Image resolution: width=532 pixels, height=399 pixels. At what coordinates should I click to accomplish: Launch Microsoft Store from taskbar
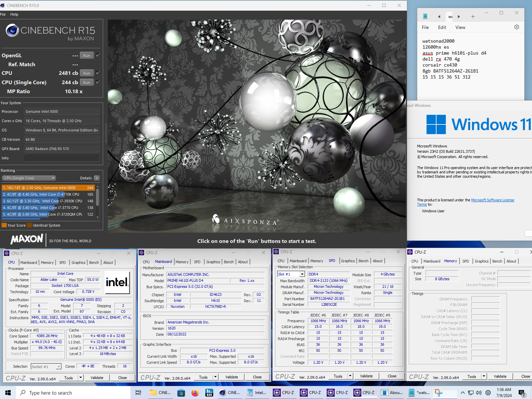click(181, 393)
